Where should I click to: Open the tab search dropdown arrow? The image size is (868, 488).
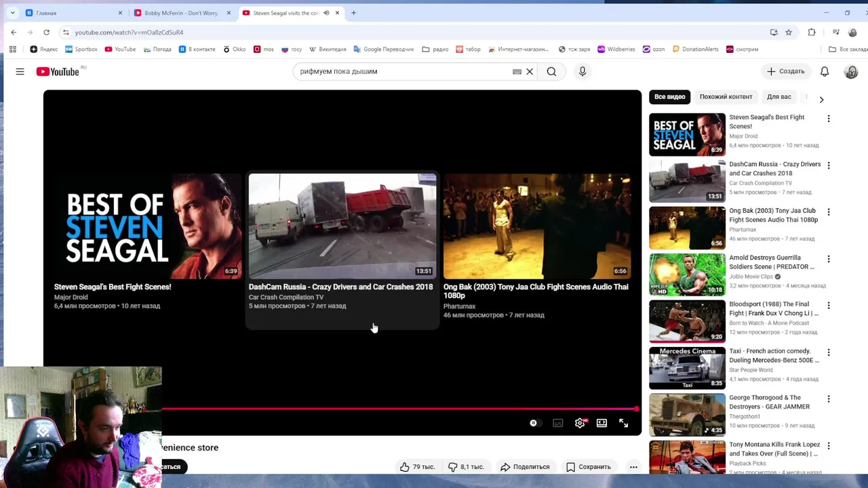(12, 13)
